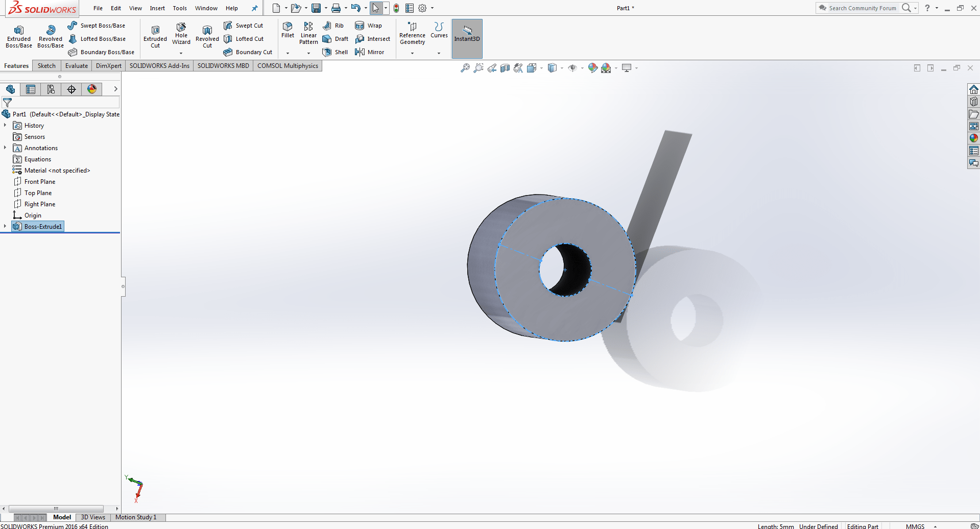This screenshot has width=980, height=529.
Task: Click Revolved Boss/Base tool
Action: [x=51, y=37]
